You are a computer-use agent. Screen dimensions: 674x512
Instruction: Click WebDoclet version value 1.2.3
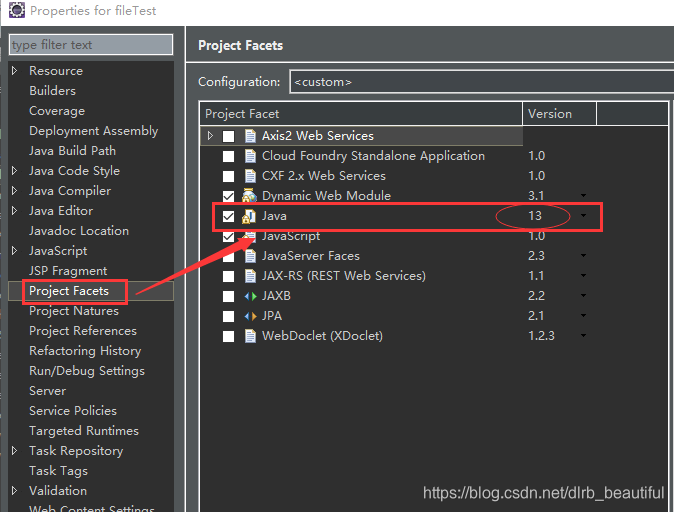click(541, 335)
